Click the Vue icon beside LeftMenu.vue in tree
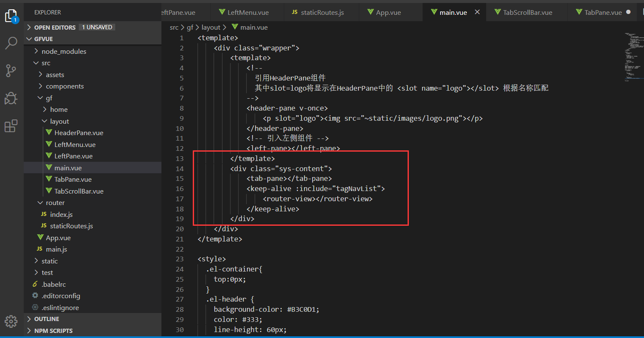 pos(49,144)
